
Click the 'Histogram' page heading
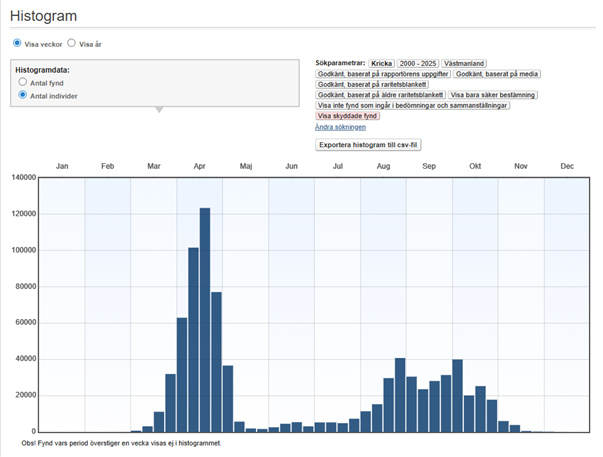point(43,17)
